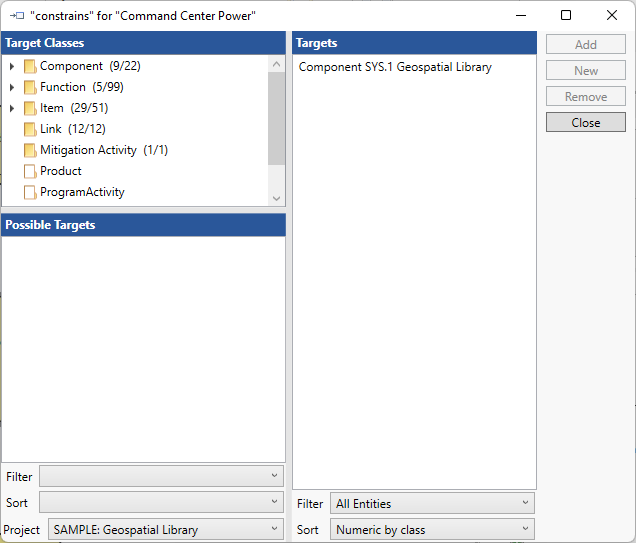This screenshot has height=543, width=636.
Task: Close the dialog with title bar X
Action: 612,15
